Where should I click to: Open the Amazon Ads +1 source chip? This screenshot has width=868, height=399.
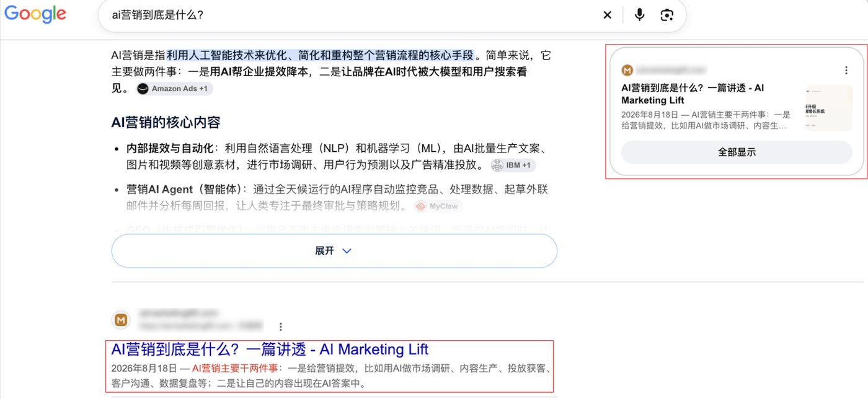tap(174, 89)
